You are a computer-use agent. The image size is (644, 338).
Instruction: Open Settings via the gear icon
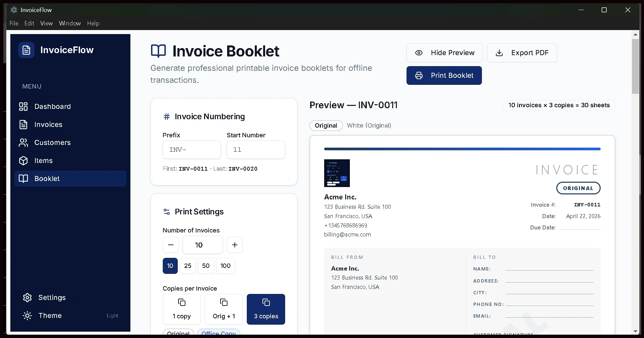click(x=27, y=298)
